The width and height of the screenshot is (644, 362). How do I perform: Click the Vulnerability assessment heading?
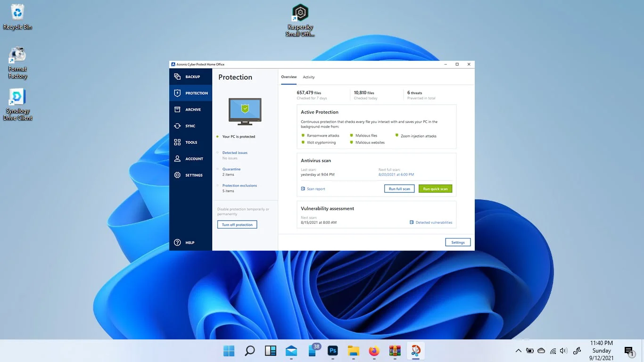328,208
